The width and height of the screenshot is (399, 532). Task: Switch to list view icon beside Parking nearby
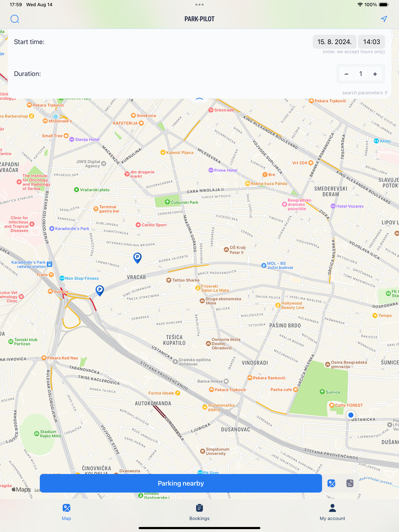tap(350, 483)
